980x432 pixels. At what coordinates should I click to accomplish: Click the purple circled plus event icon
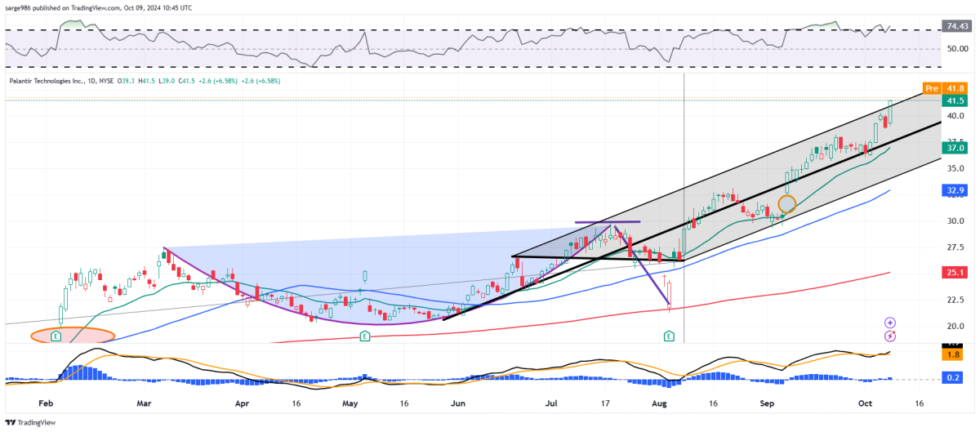tap(890, 323)
